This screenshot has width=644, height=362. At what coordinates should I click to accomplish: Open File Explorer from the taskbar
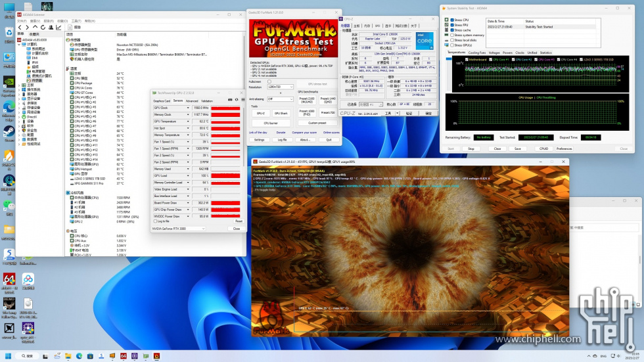pyautogui.click(x=68, y=356)
